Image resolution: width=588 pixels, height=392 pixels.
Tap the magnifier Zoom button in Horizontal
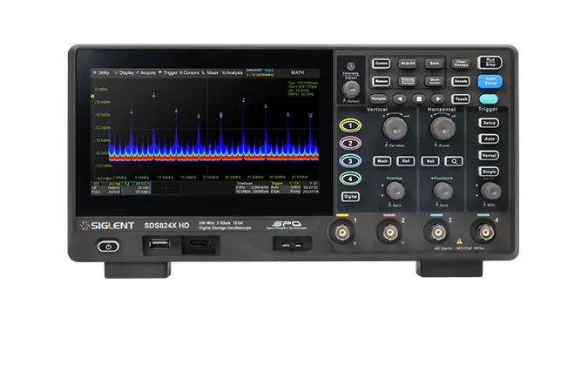coord(454,161)
